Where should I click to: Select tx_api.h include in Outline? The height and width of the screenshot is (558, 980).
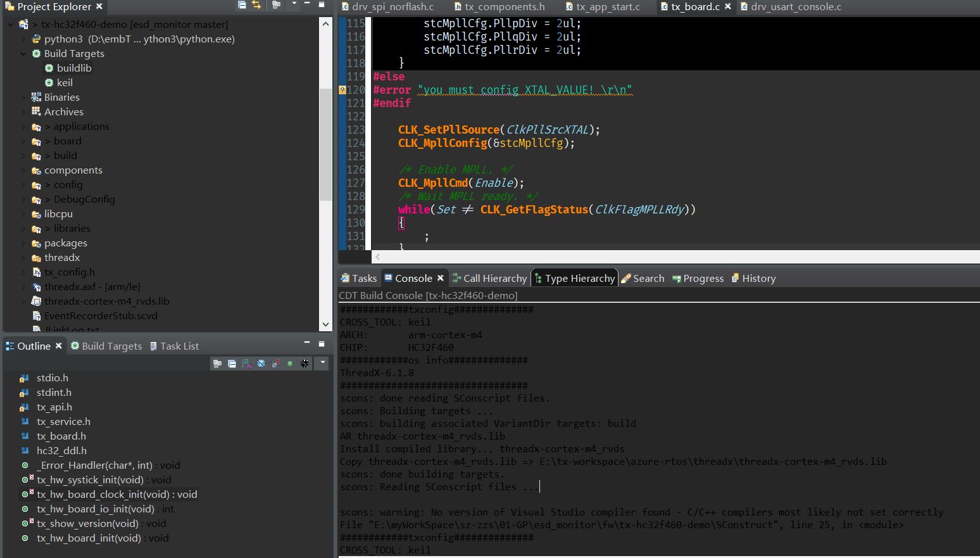click(x=54, y=407)
